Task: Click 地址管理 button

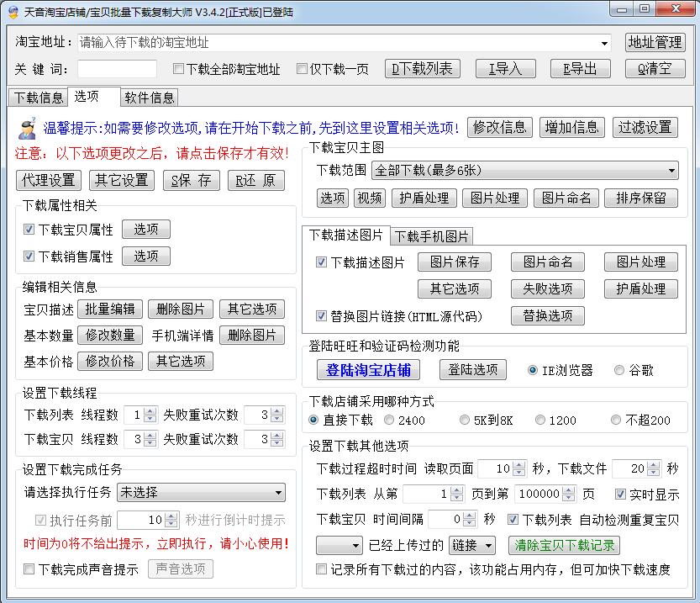Action: click(x=655, y=42)
